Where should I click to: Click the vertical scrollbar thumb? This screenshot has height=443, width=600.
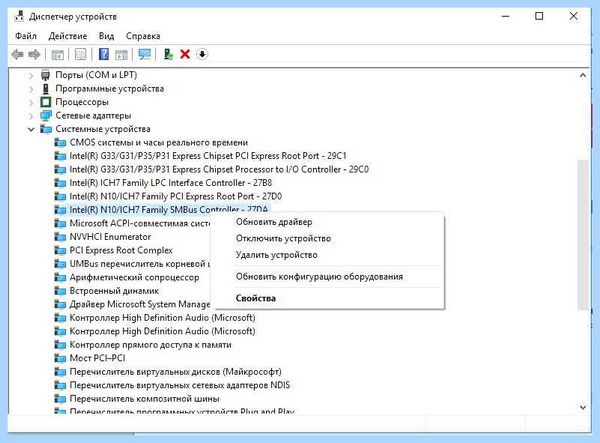583,235
